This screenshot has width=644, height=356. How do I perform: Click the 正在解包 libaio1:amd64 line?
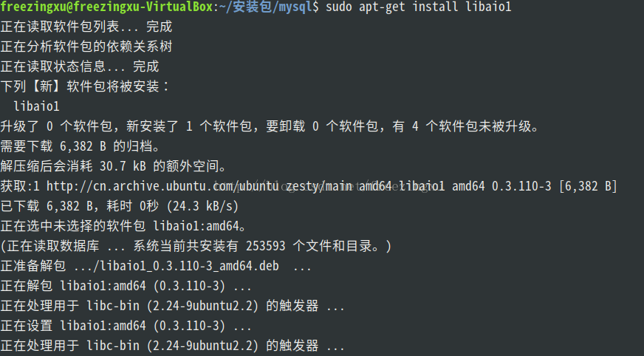pyautogui.click(x=126, y=286)
